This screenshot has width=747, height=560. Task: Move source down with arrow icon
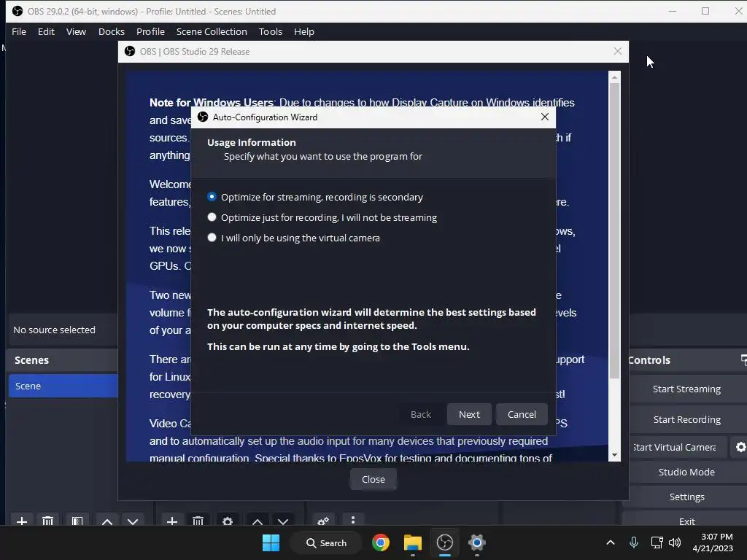point(283,521)
